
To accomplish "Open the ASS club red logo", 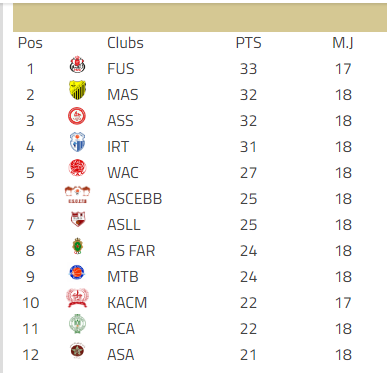I will 77,116.
